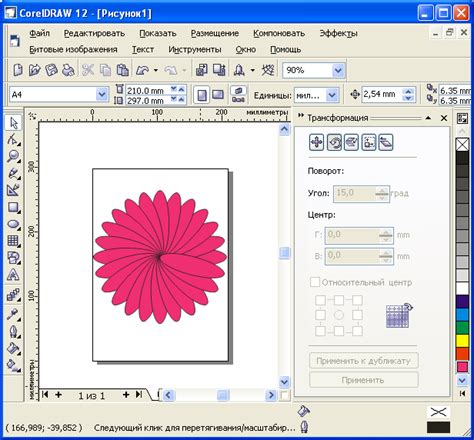
Task: Open the A4 paper size dropdown
Action: (x=102, y=95)
